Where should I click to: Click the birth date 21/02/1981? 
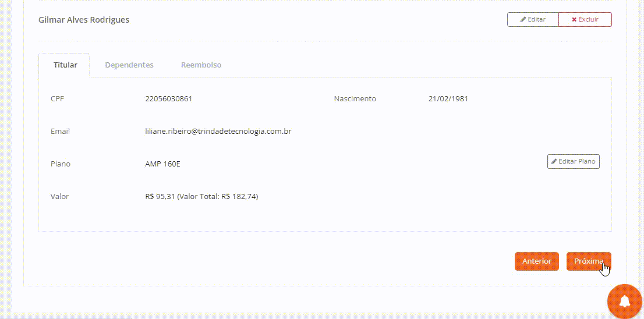448,99
